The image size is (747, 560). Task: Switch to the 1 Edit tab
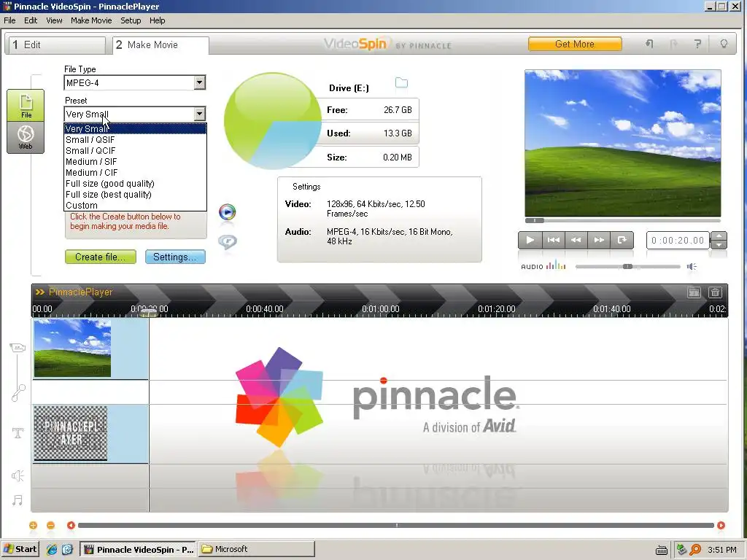57,44
